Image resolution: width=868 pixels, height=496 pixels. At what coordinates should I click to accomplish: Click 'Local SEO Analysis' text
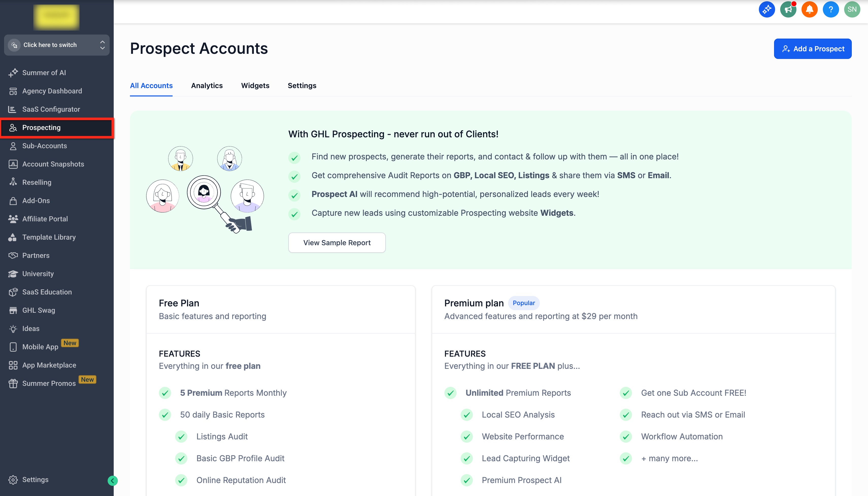[x=518, y=415]
